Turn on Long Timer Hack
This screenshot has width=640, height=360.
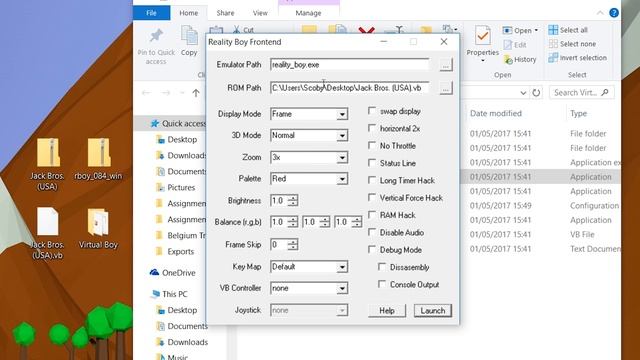[372, 180]
